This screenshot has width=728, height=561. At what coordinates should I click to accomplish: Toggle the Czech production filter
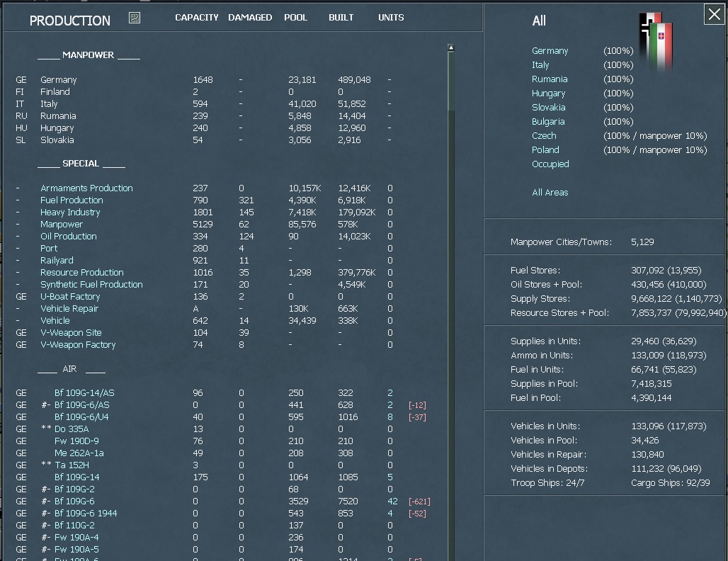tap(544, 135)
